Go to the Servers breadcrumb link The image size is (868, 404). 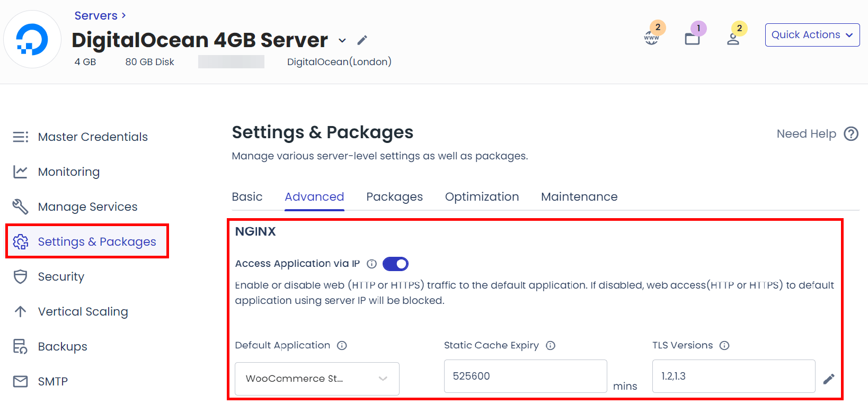96,16
